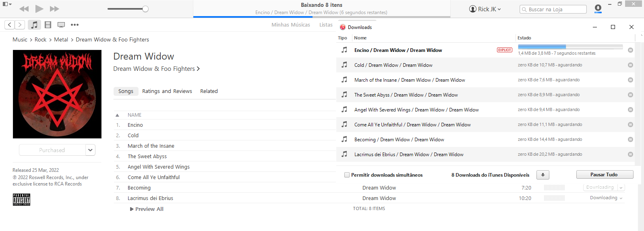
Task: Switch to the Music library icon
Action: pos(34,25)
